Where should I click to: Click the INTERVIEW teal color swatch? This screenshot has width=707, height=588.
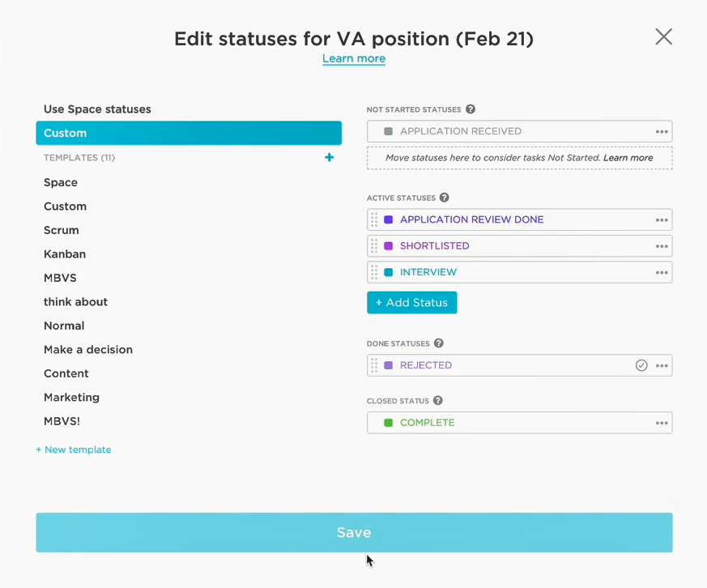(x=388, y=272)
